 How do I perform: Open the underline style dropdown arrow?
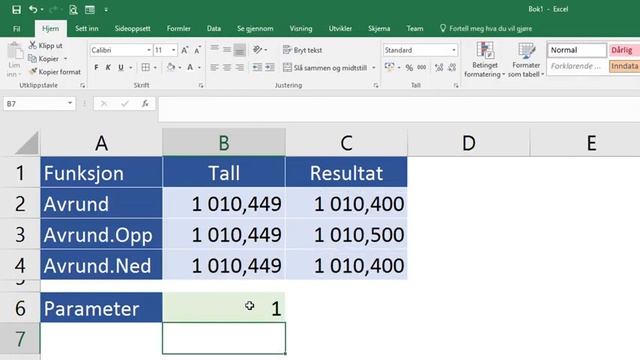tap(131, 68)
